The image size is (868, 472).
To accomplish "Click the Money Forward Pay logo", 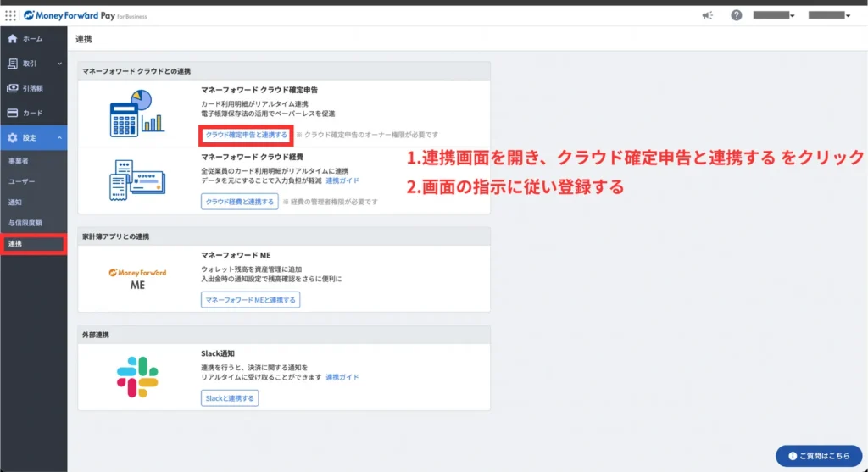I will pos(85,15).
